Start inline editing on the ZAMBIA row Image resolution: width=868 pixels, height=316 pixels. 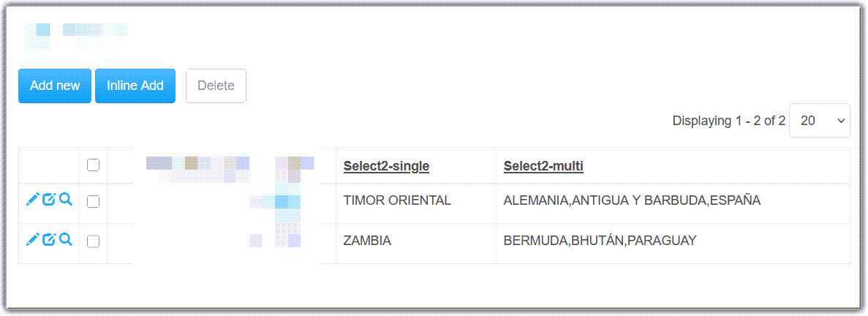coord(49,239)
